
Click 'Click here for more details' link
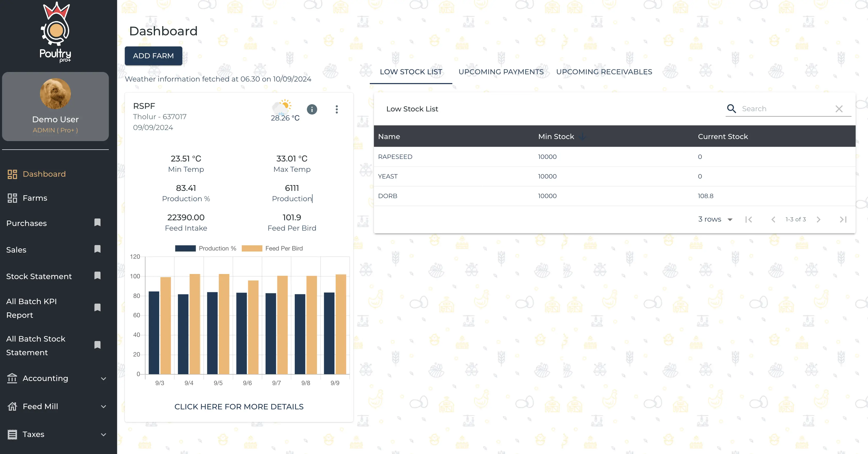pyautogui.click(x=239, y=407)
